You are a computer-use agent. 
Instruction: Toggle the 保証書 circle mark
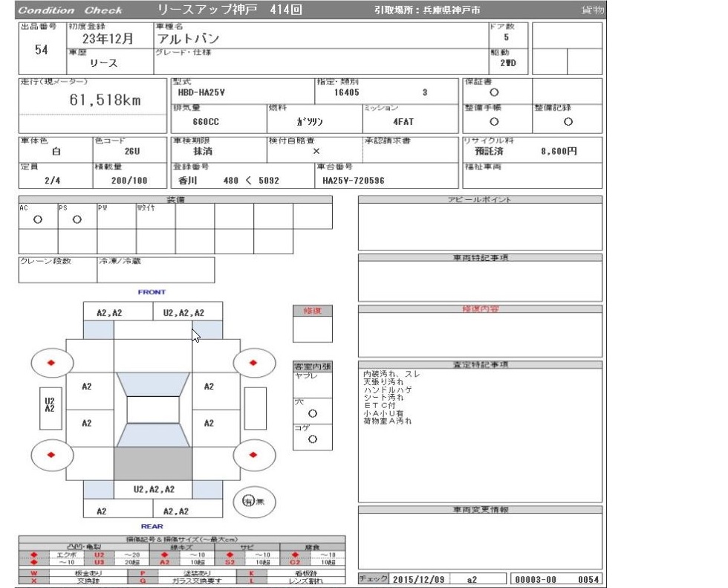point(494,93)
